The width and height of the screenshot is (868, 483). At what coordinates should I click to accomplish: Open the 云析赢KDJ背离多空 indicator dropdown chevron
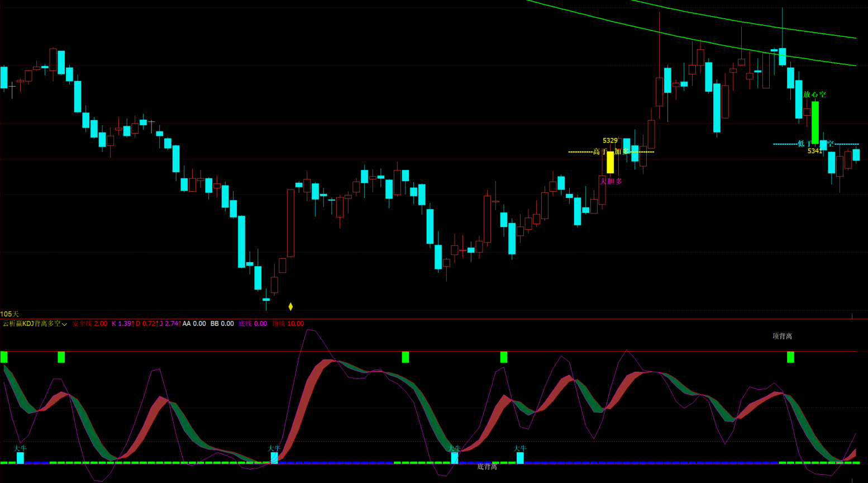(65, 324)
